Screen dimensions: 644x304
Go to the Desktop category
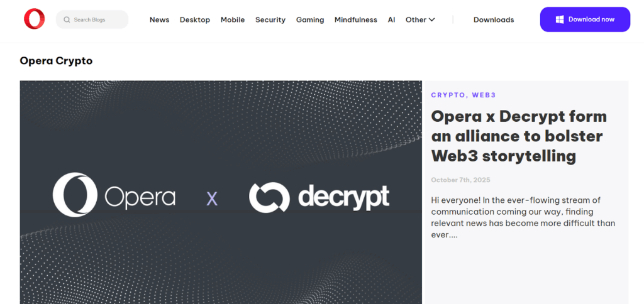point(195,19)
